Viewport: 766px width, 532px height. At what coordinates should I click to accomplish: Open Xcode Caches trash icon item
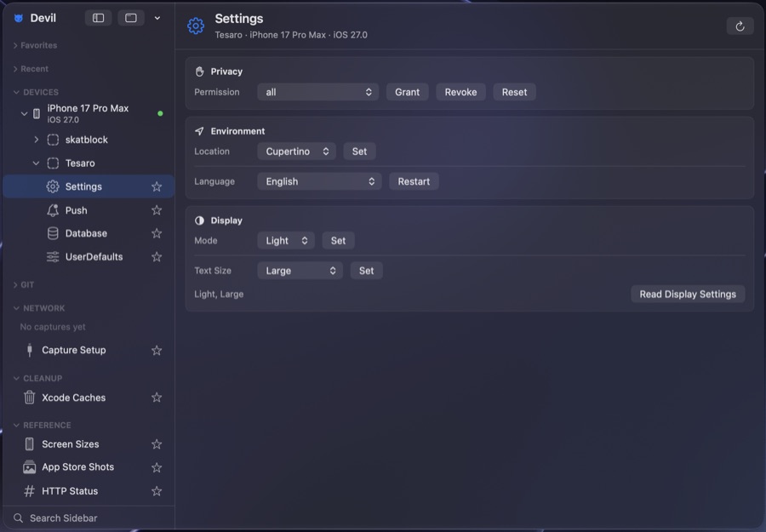tap(29, 398)
